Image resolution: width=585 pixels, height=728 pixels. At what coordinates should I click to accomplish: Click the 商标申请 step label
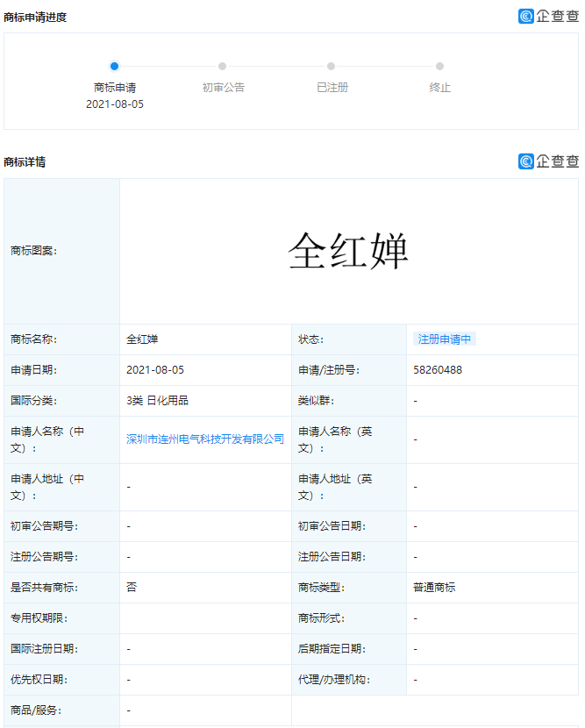[115, 88]
